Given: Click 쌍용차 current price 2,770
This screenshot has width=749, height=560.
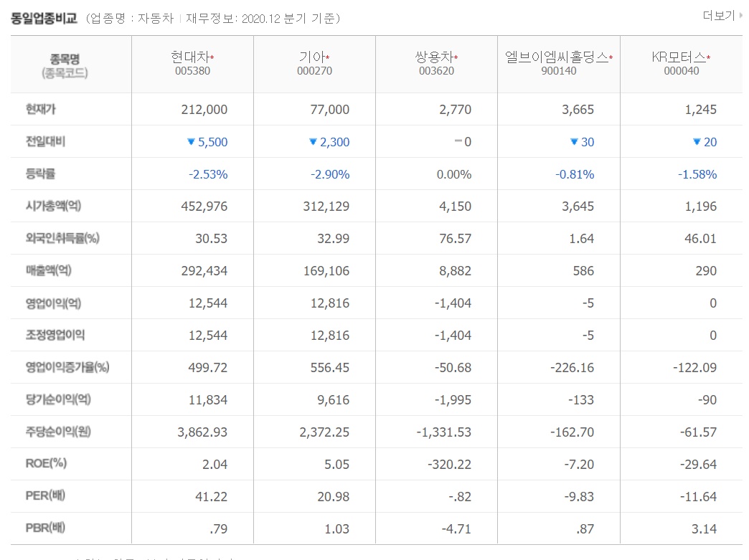Looking at the screenshot, I should [456, 110].
